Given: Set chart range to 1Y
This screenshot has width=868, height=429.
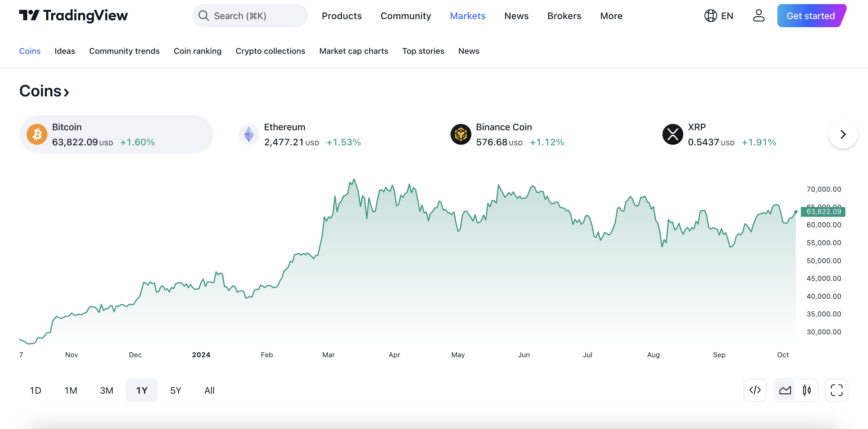Looking at the screenshot, I should 142,390.
